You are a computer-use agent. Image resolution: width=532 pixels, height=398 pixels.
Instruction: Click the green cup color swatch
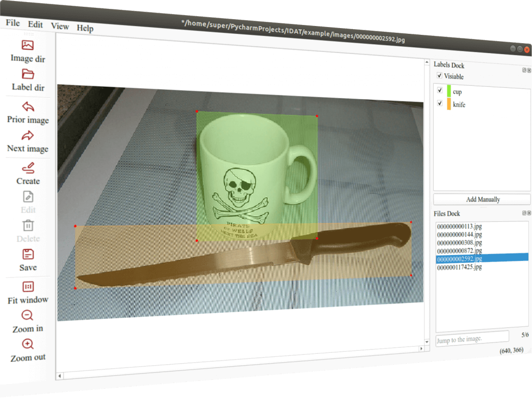[449, 91]
